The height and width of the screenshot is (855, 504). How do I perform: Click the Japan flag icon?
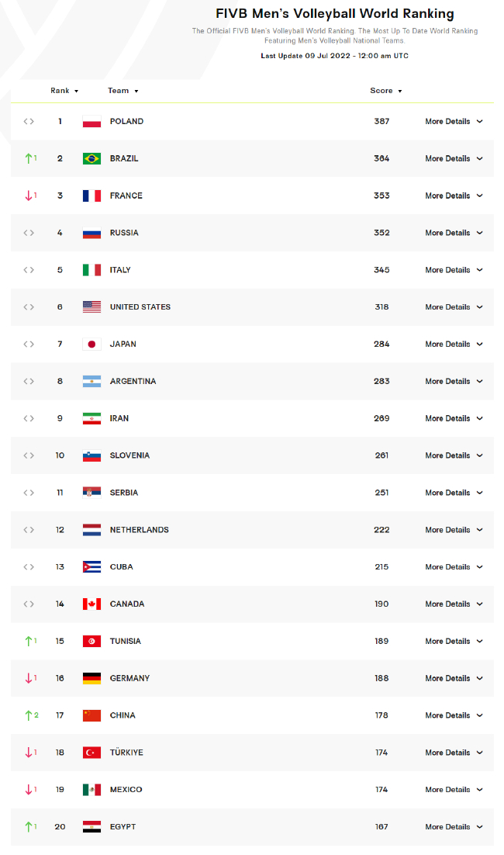[x=91, y=344]
